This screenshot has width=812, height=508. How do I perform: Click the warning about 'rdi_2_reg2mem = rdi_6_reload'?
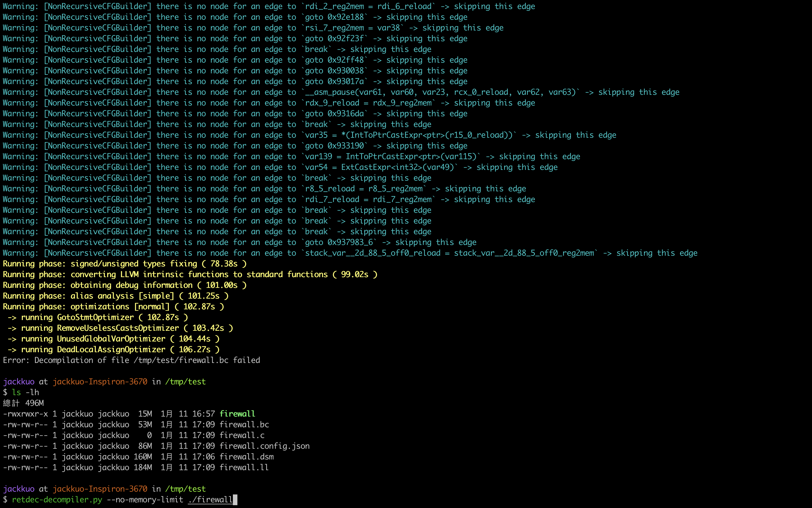click(x=269, y=6)
